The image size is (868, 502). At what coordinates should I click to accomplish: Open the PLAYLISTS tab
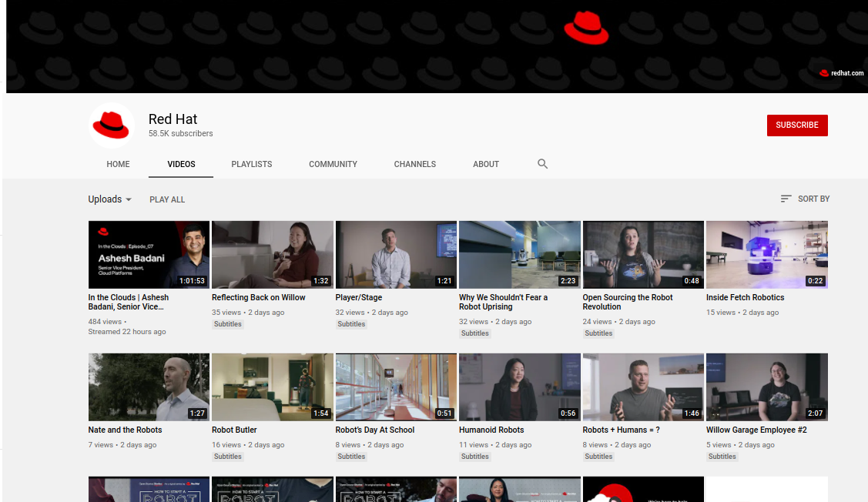tap(251, 164)
